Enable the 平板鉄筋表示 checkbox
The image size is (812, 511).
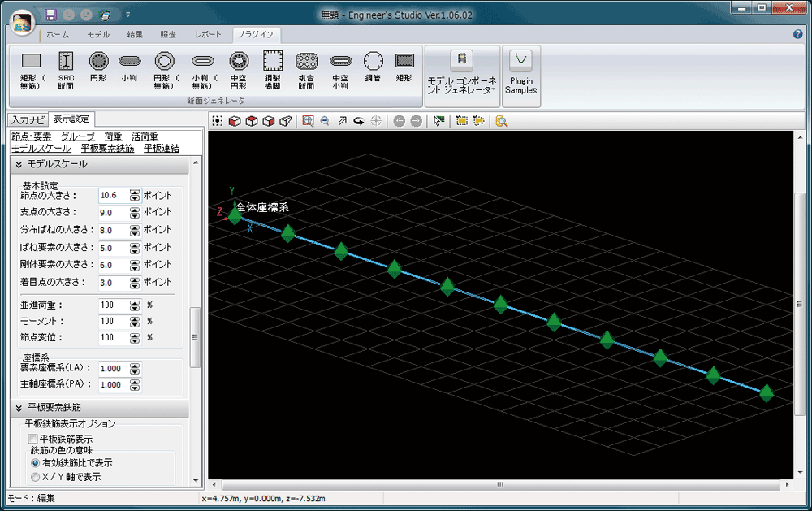(33, 439)
